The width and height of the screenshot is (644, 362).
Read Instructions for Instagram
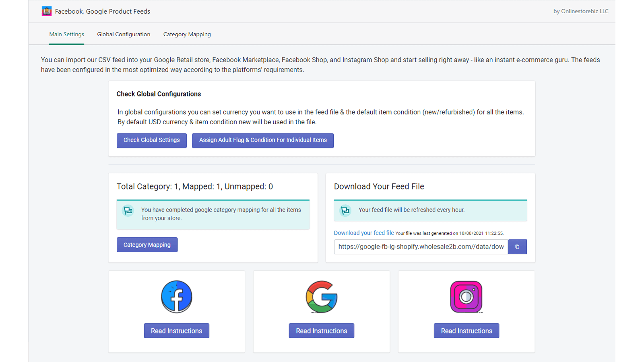coord(466,331)
